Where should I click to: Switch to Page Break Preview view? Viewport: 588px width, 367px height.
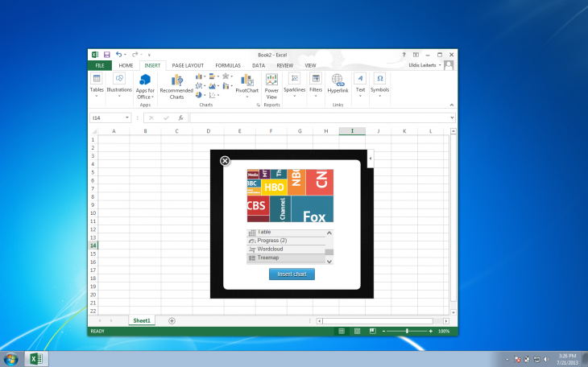[371, 331]
